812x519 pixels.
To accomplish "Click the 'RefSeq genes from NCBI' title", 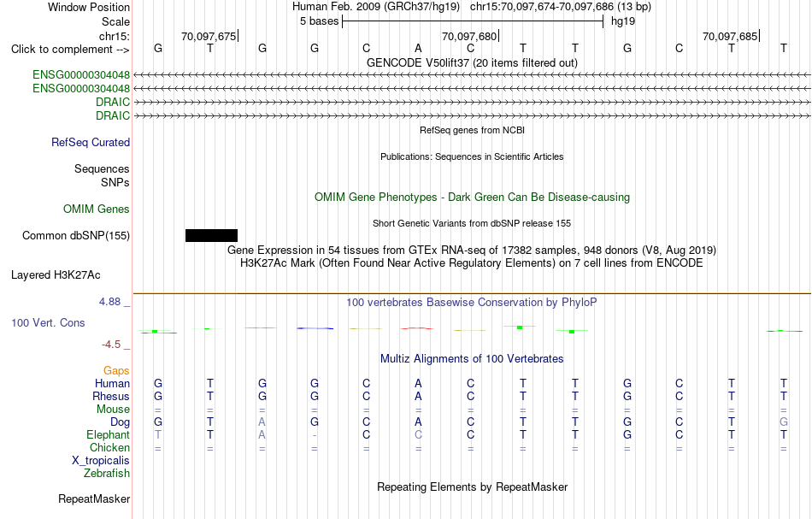I will [472, 130].
